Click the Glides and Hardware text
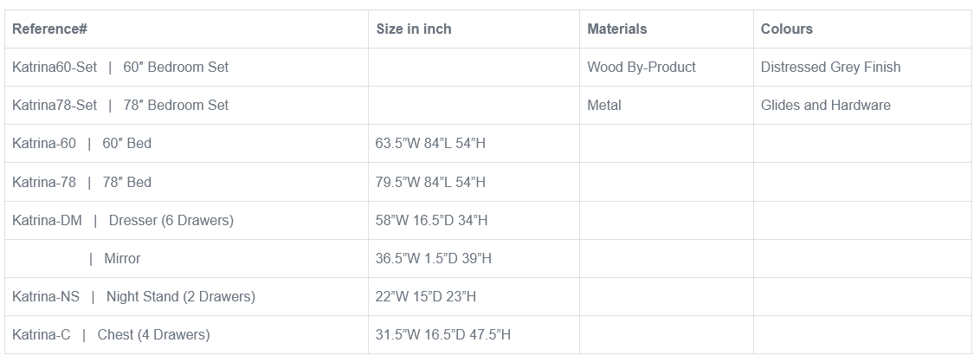 825,106
